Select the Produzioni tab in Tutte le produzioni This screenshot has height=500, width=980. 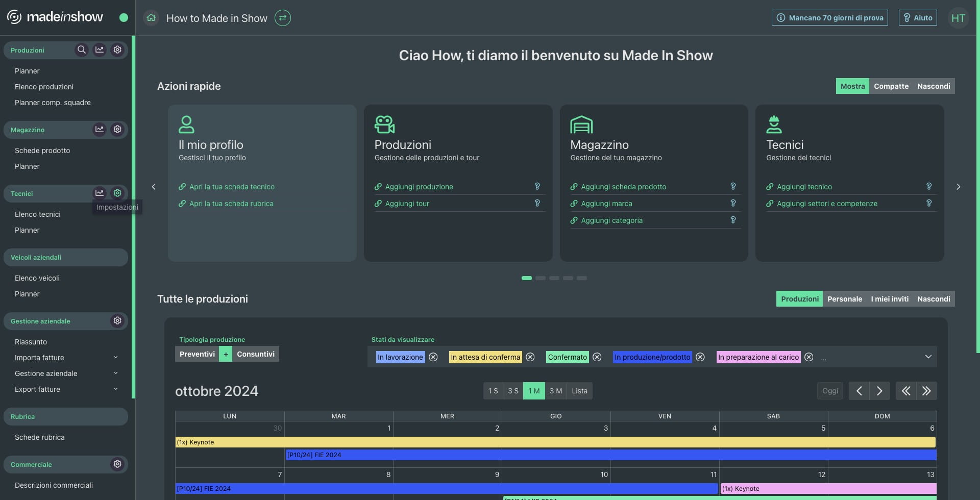click(x=799, y=299)
